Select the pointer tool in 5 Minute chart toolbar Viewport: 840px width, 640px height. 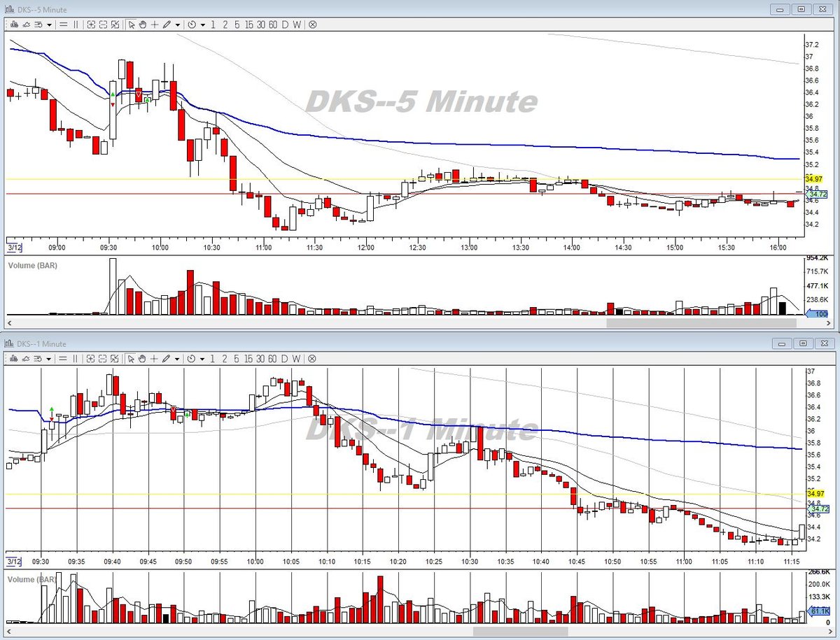(x=132, y=24)
